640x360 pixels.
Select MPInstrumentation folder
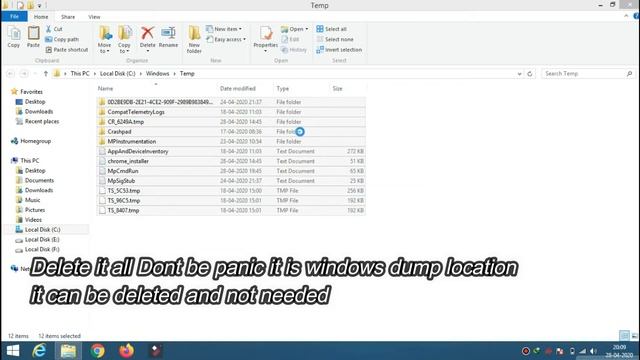131,141
